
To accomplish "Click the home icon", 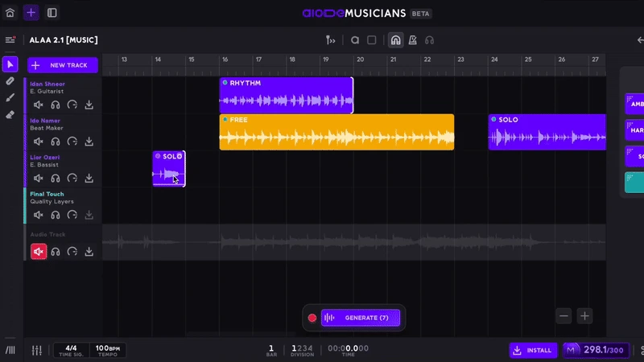I will point(10,13).
